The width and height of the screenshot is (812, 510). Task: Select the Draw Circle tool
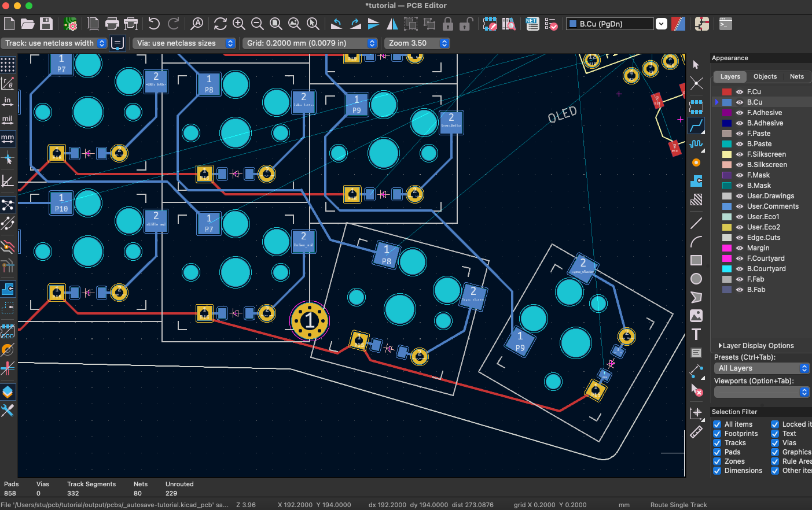(696, 279)
